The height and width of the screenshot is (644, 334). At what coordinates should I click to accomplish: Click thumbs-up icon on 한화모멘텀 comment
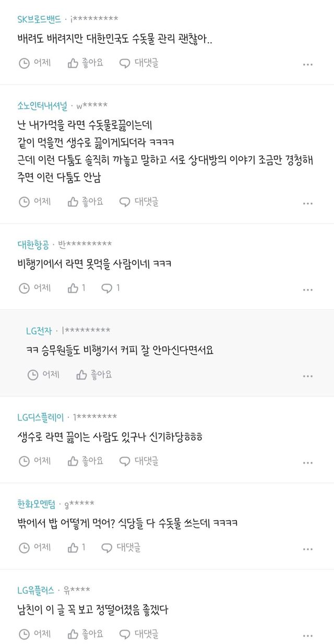[73, 548]
